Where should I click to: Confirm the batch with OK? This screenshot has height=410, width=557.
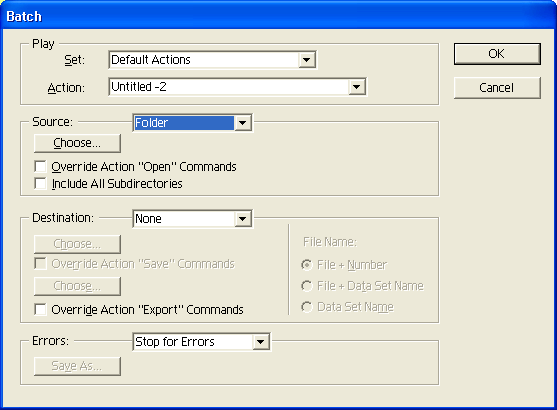click(497, 54)
